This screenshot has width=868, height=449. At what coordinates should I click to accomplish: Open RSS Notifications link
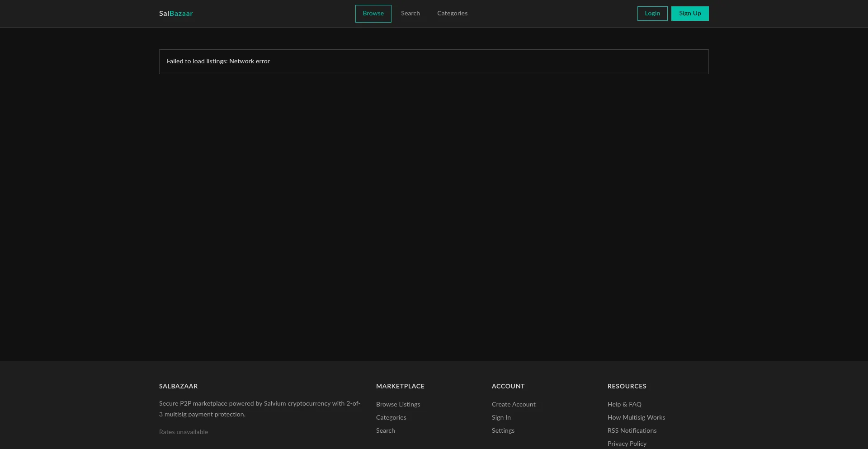[x=632, y=431]
